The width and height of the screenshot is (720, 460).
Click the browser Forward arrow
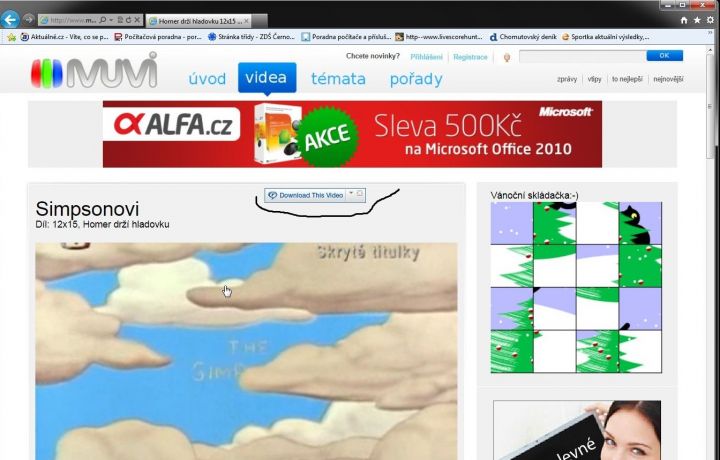29,20
